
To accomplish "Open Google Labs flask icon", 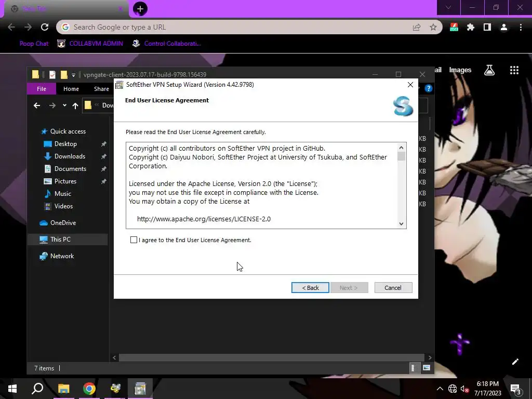I will pos(489,70).
